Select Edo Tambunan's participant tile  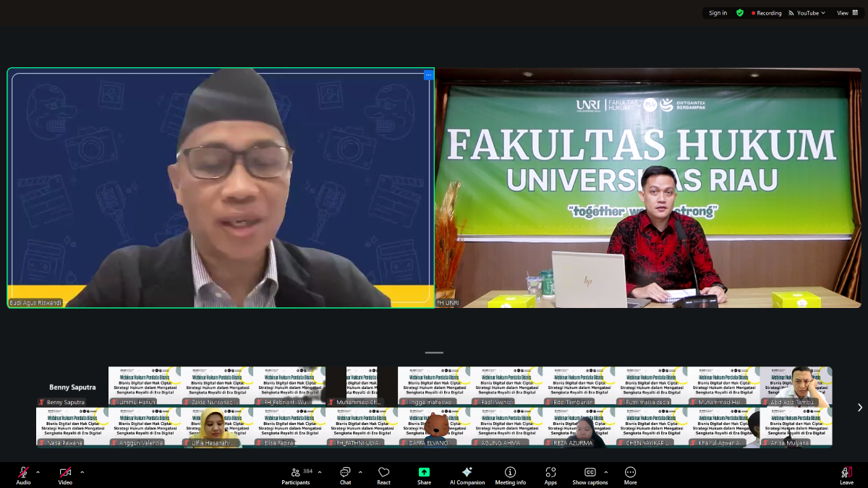pos(578,387)
